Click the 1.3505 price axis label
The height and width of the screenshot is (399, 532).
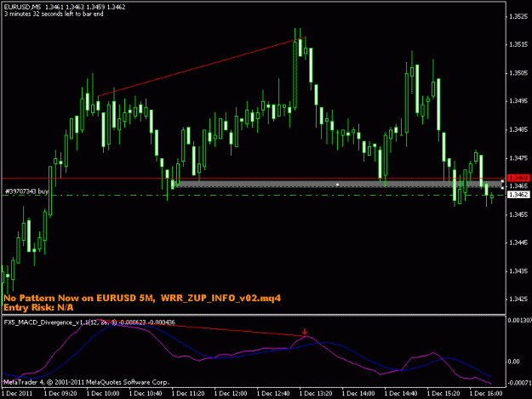[518, 73]
